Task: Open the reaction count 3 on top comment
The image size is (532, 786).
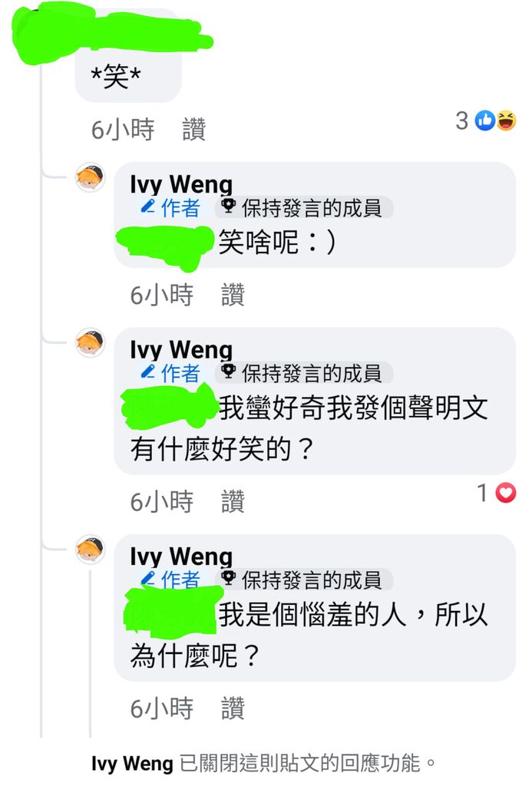Action: coord(462,121)
